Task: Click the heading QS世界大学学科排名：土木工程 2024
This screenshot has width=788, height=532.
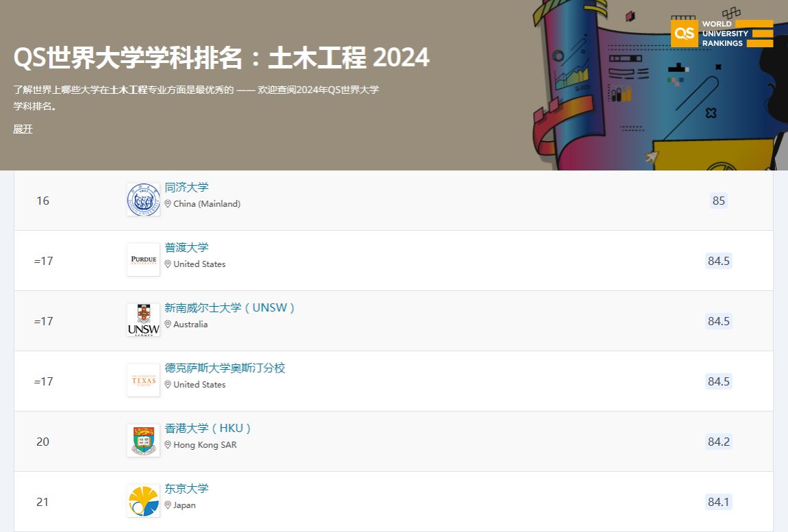Action: [221, 58]
